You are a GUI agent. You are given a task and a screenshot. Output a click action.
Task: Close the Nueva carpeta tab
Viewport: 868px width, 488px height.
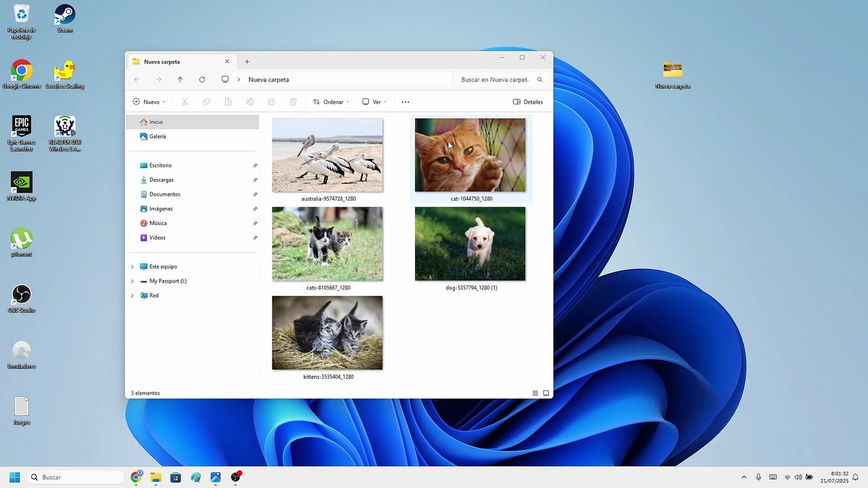[227, 62]
